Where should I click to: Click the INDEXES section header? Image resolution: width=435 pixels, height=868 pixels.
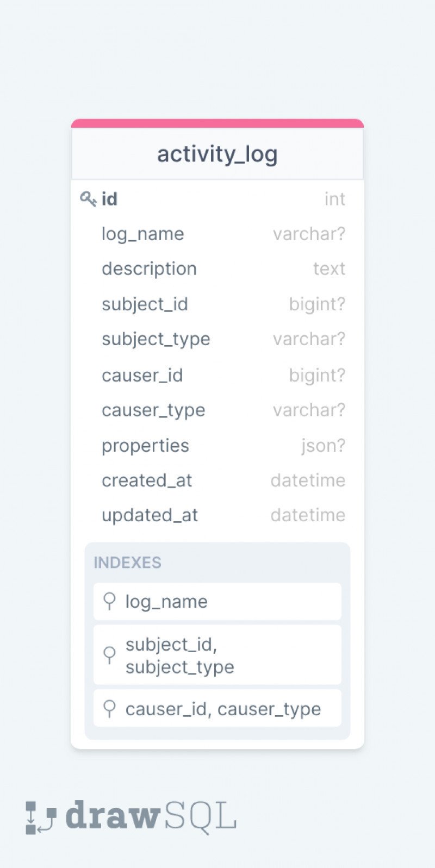[x=127, y=563]
